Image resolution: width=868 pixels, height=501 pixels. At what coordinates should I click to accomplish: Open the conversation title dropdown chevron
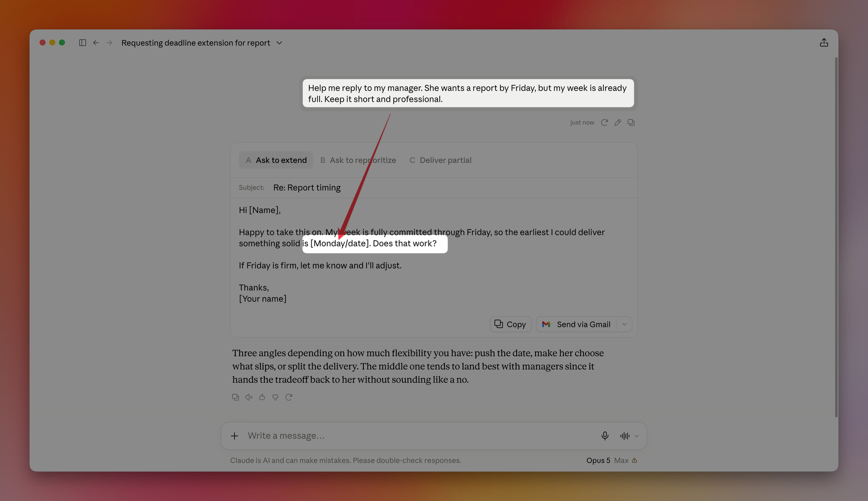click(279, 43)
